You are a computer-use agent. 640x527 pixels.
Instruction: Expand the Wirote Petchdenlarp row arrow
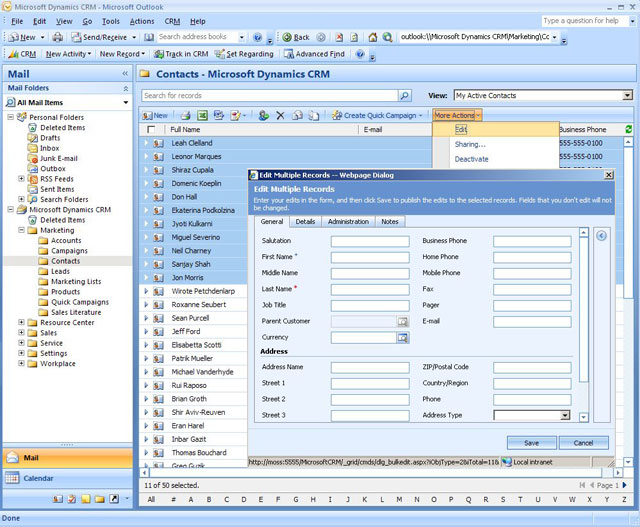[x=146, y=291]
